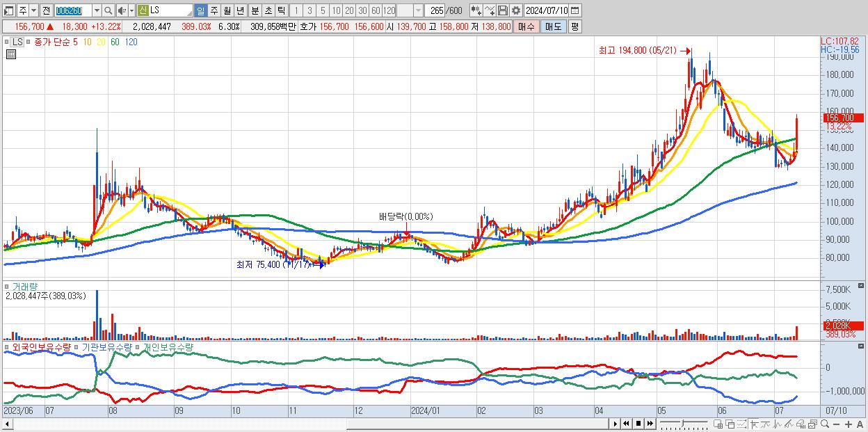Viewport: 868px width, 432px height.
Task: Open stock search magnifier icon
Action: [108, 10]
